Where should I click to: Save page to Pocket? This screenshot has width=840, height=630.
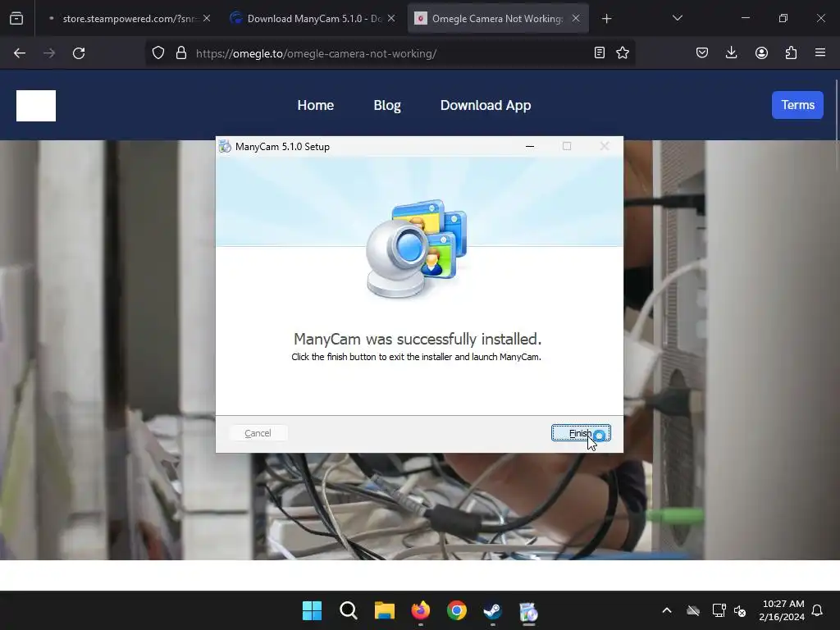pos(702,53)
